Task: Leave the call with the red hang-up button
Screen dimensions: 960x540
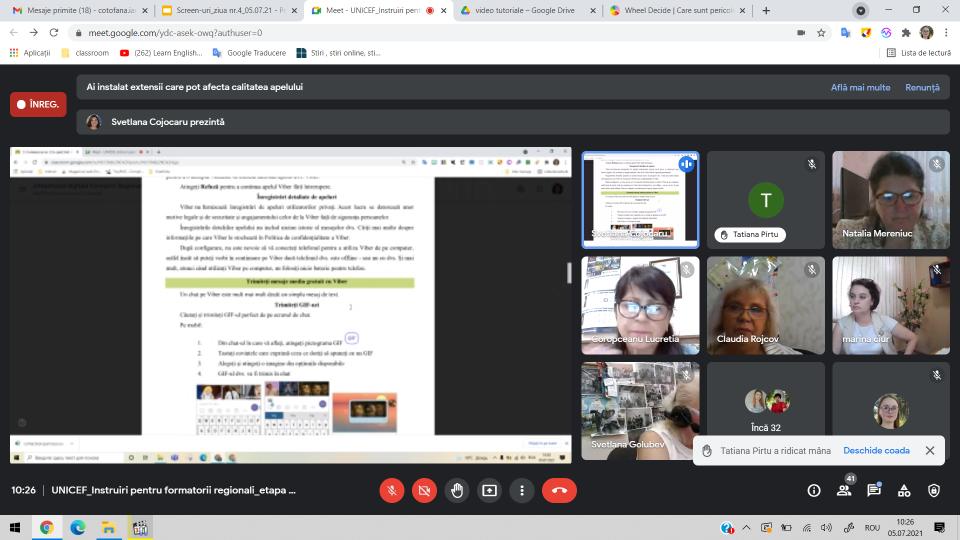Action: (x=559, y=490)
